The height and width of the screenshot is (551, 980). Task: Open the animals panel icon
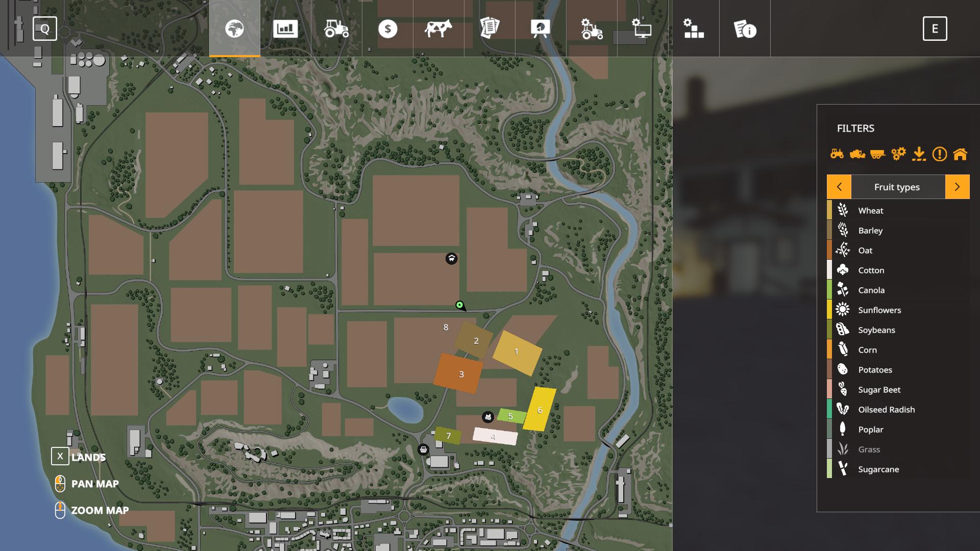tap(438, 28)
